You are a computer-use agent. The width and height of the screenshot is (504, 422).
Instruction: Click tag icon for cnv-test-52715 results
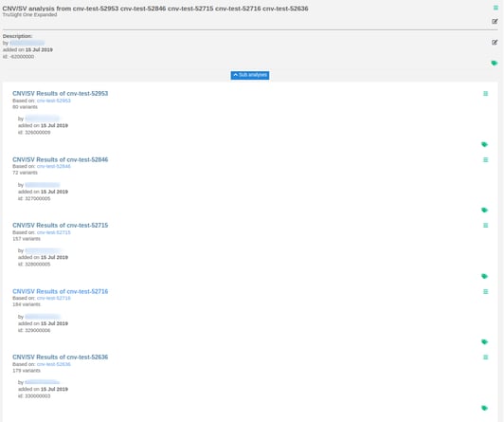(x=484, y=276)
